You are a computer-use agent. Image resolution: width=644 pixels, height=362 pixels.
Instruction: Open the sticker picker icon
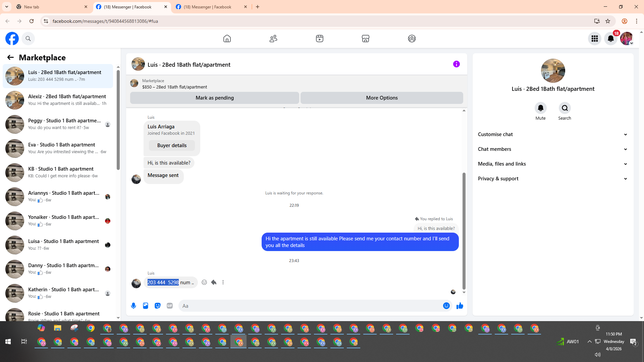(x=158, y=306)
